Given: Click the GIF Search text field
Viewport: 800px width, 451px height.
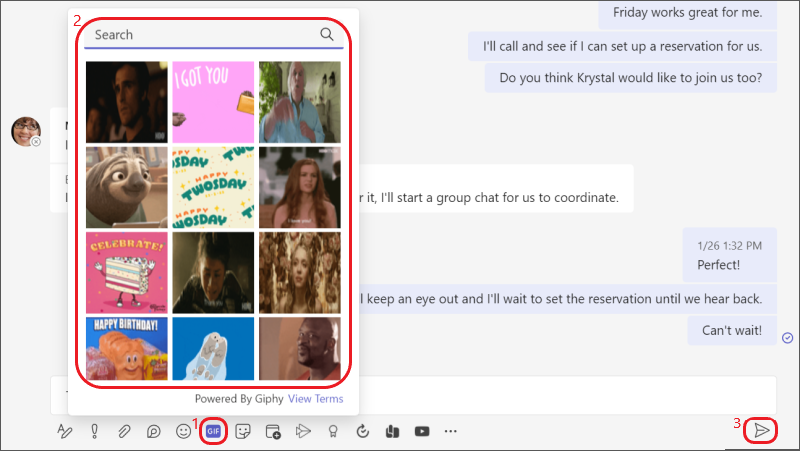Looking at the screenshot, I should (200, 35).
